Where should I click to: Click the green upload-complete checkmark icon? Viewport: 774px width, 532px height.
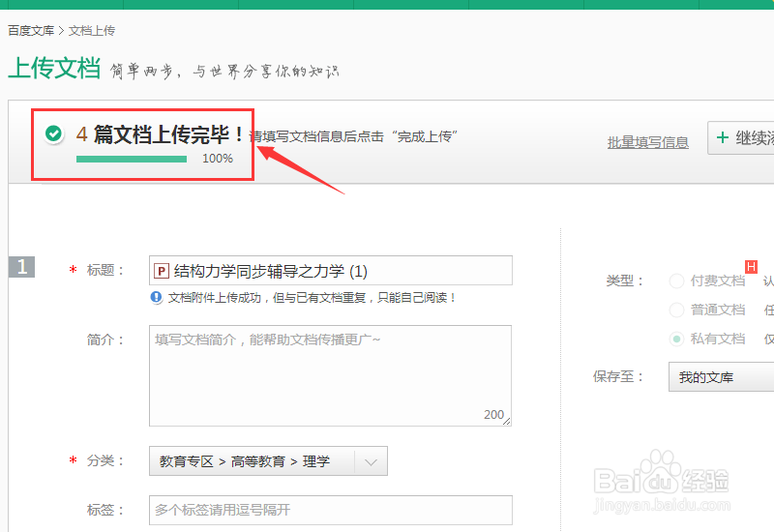53,133
